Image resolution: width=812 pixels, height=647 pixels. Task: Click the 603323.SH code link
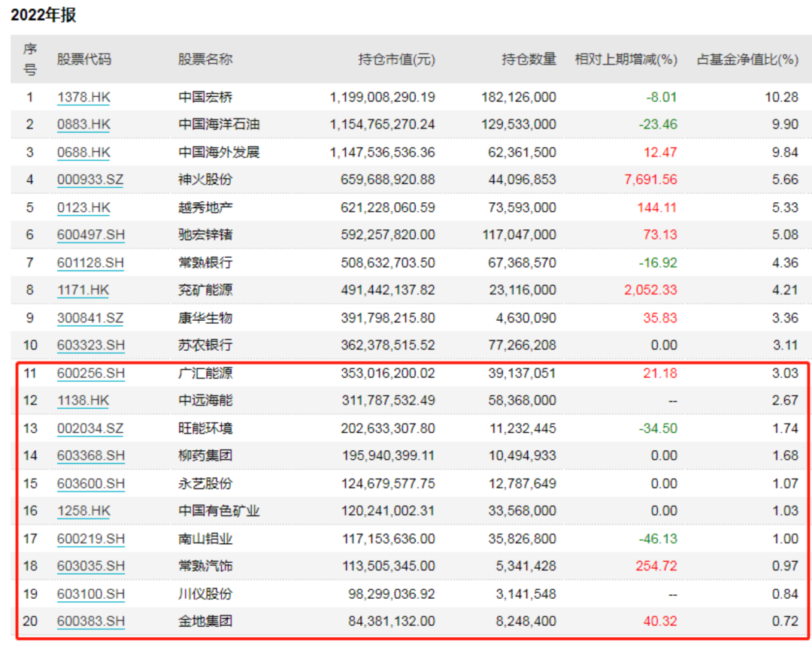coord(91,346)
